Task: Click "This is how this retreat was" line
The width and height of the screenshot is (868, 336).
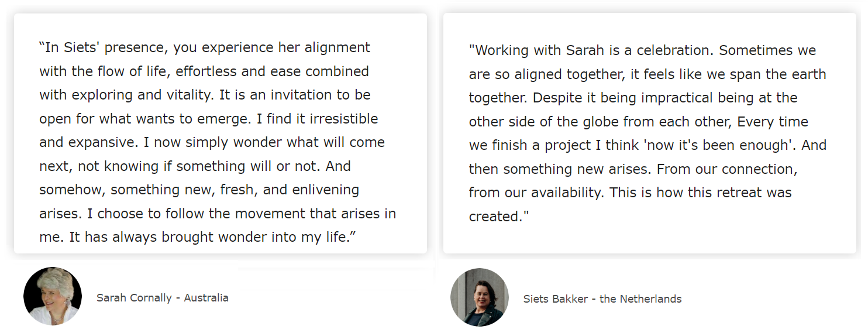Action: pos(700,193)
